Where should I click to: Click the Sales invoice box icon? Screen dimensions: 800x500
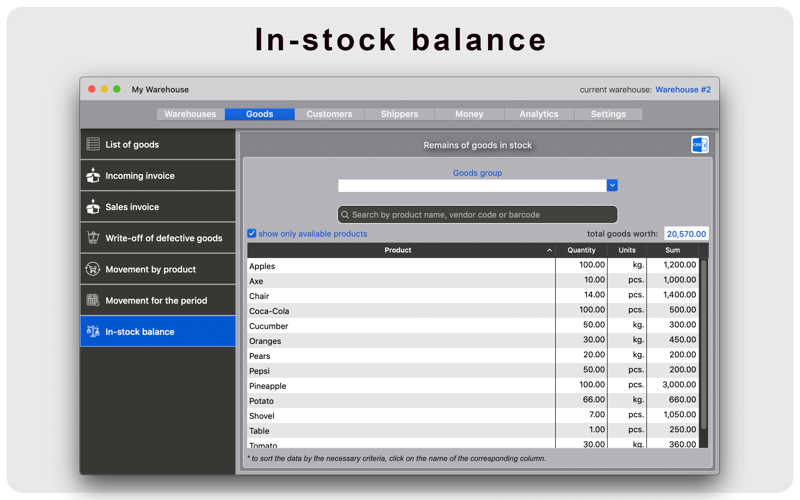pos(93,207)
